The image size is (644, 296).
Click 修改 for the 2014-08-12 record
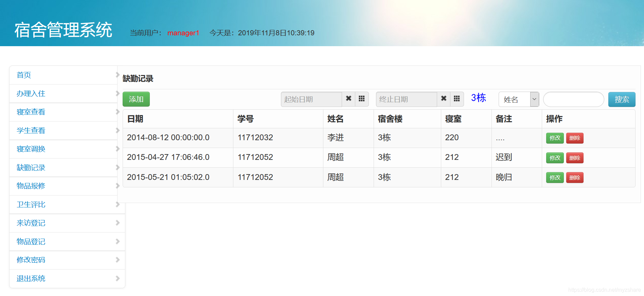(555, 138)
